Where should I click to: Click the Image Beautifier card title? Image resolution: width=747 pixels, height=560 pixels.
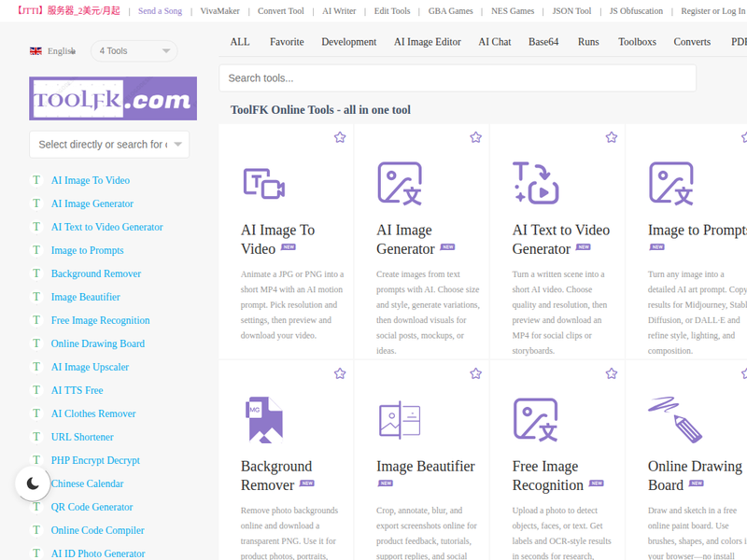(426, 466)
